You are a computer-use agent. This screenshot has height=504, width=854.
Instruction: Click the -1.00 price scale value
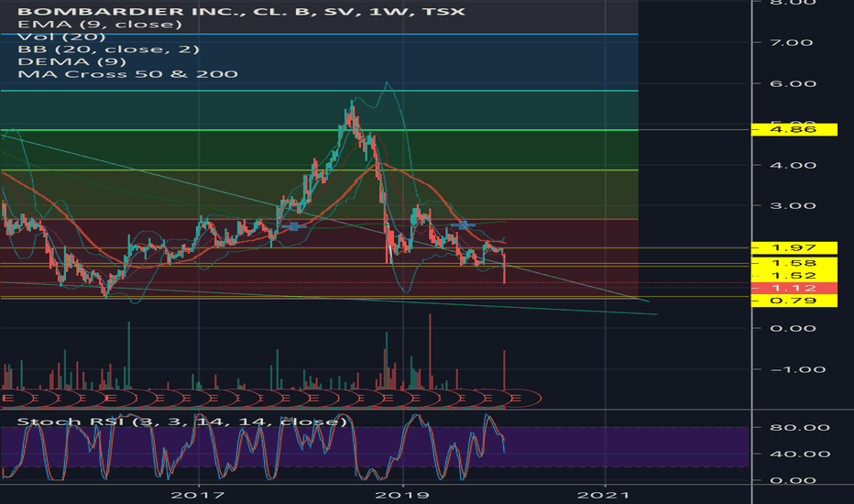[798, 370]
